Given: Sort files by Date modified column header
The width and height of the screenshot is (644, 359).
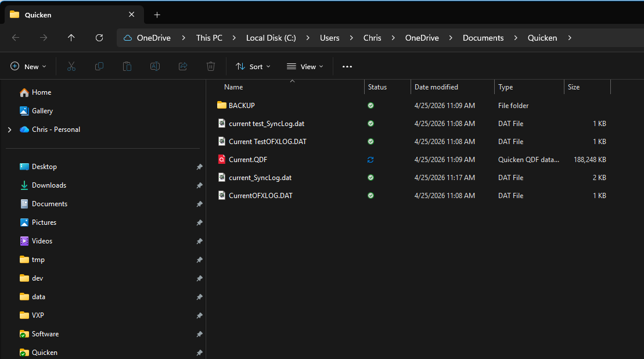Looking at the screenshot, I should click(436, 87).
